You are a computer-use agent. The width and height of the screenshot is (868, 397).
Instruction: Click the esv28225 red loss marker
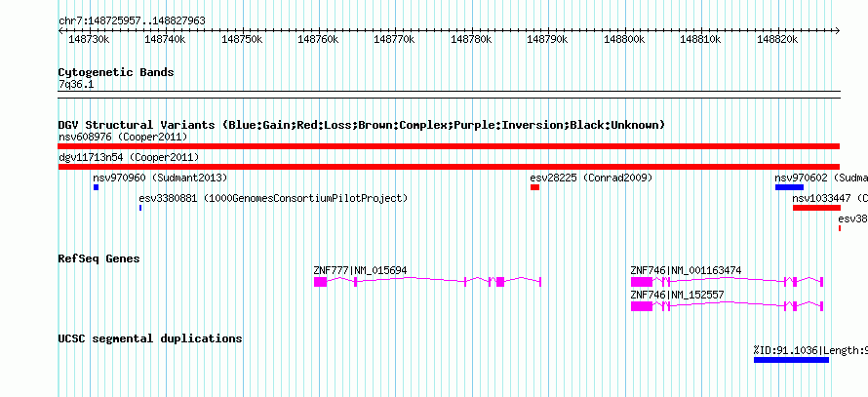pyautogui.click(x=534, y=187)
